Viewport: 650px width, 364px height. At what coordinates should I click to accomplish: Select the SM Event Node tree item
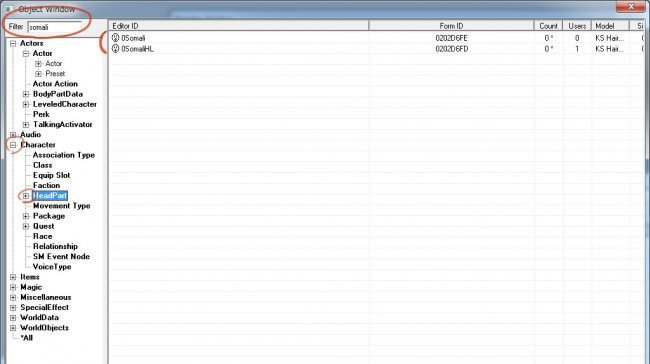pyautogui.click(x=61, y=257)
